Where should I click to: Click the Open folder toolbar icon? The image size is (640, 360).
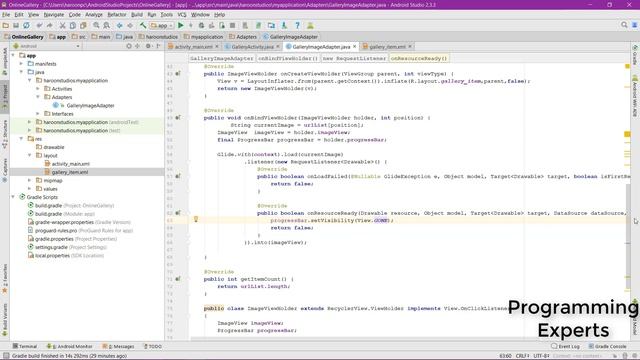click(5, 25)
